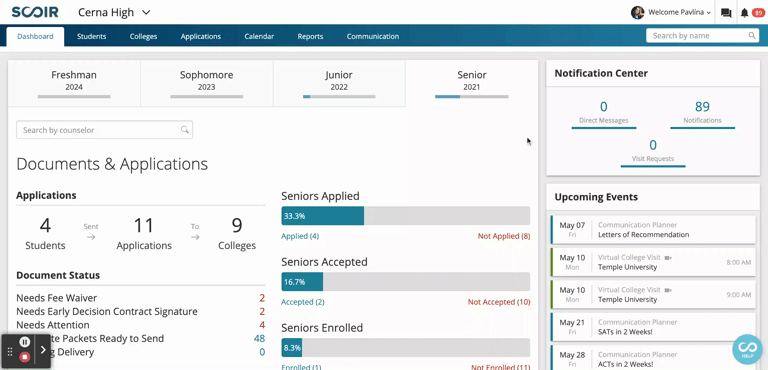Open the Calendar menu
Viewport: 768px width, 370px height.
[x=259, y=36]
